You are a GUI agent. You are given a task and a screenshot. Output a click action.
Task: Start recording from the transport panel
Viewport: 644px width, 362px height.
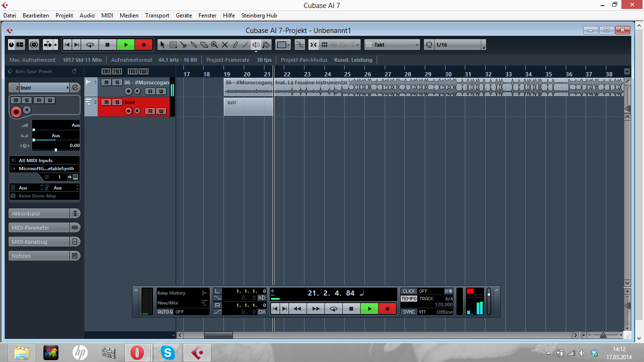click(388, 309)
